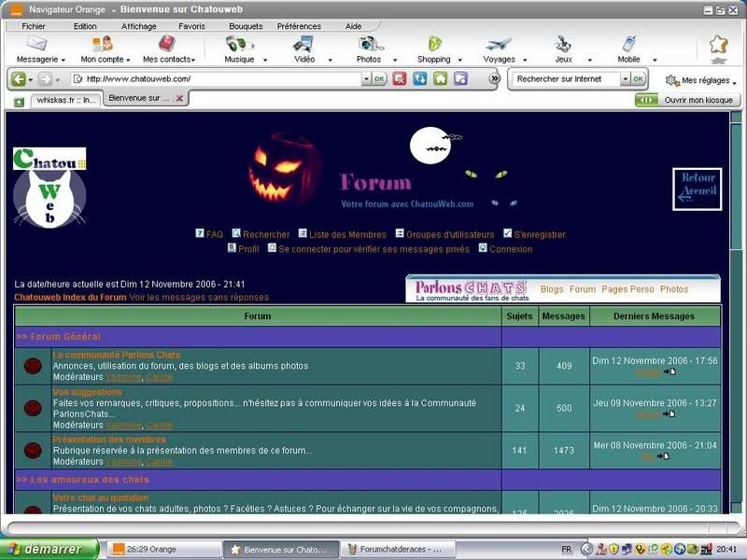The image size is (747, 560).
Task: Open the Voyages airplane icon
Action: point(499,44)
